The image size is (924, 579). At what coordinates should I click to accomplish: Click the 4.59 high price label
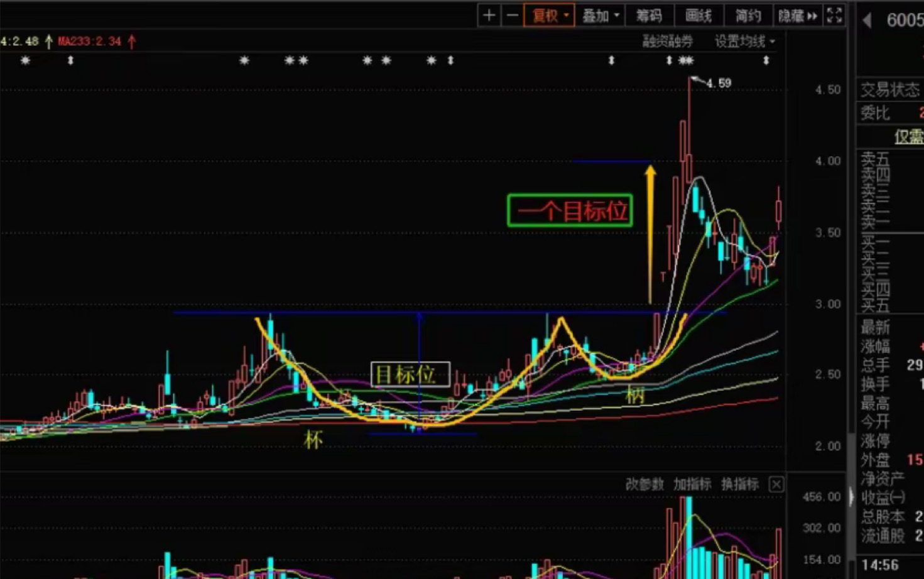point(719,83)
